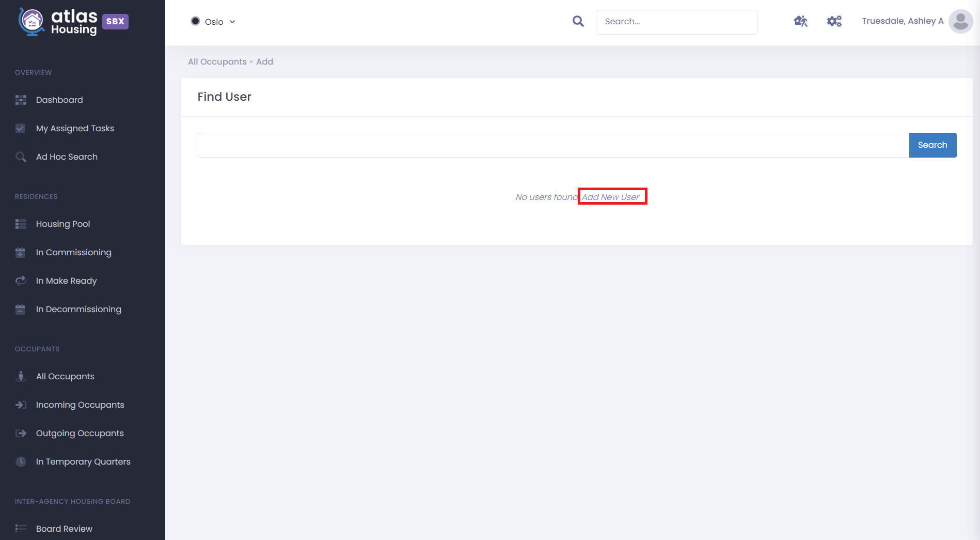980x540 pixels.
Task: Click the All Occupants person icon
Action: coord(21,376)
